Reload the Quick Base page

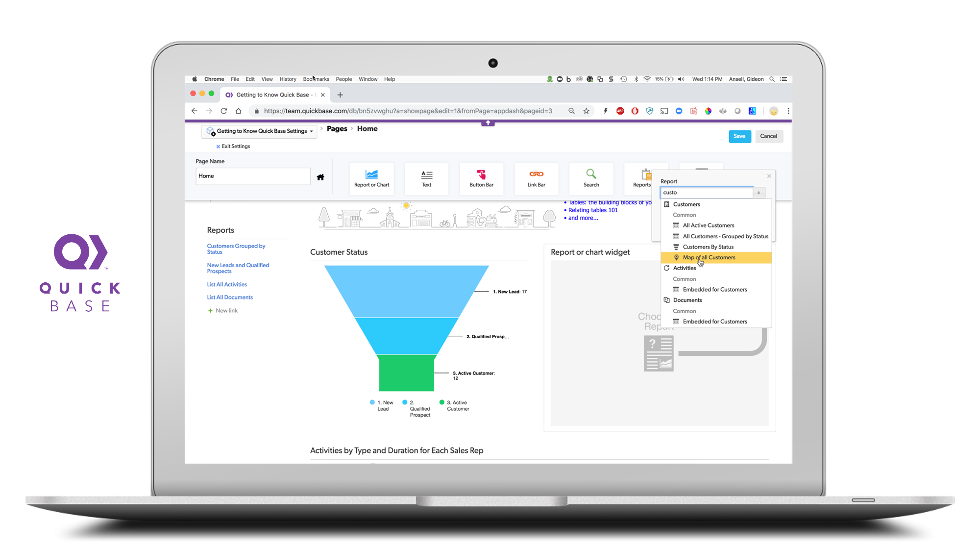pyautogui.click(x=223, y=111)
